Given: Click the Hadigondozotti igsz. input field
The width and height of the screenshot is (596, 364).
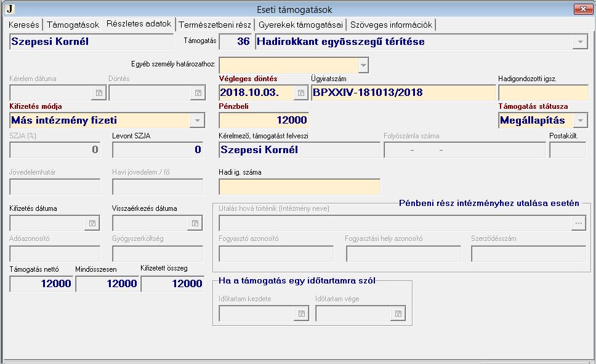Looking at the screenshot, I should 543,93.
